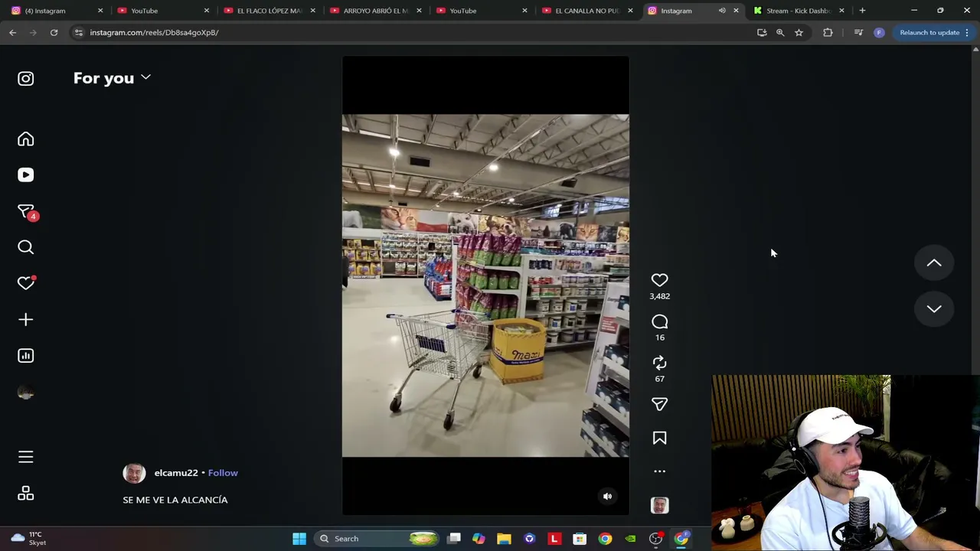Image resolution: width=980 pixels, height=551 pixels.
Task: Open the browser Extensions menu
Action: (x=828, y=32)
